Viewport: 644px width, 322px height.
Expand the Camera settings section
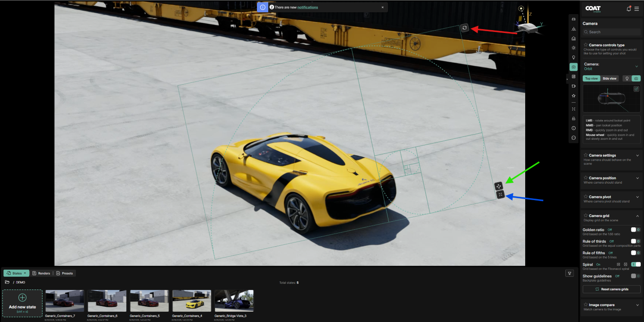[637, 155]
